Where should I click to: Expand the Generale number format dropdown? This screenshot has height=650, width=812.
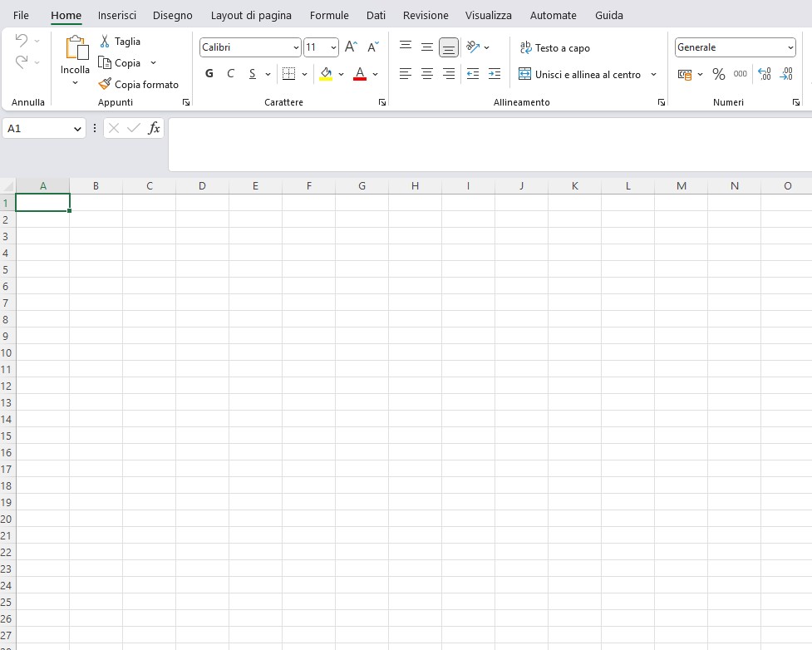click(x=790, y=47)
